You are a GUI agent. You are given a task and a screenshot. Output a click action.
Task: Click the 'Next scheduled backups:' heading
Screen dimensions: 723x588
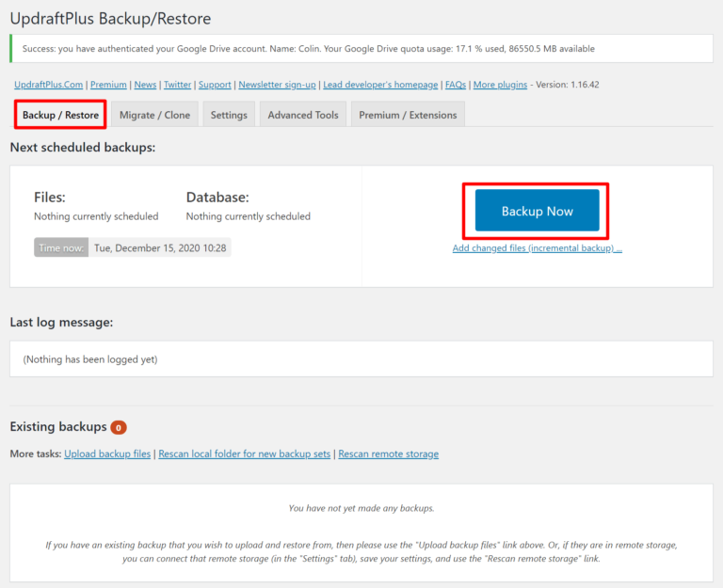[x=83, y=148]
